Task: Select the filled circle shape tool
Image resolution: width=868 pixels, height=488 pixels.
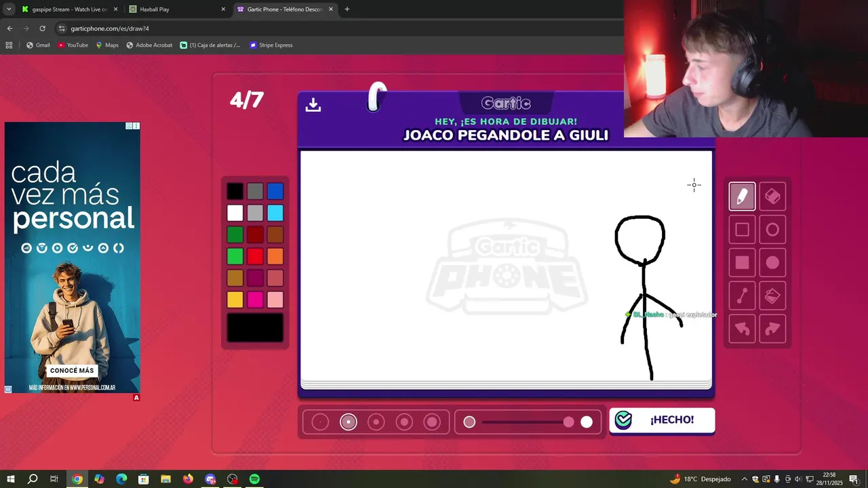Action: tap(772, 263)
